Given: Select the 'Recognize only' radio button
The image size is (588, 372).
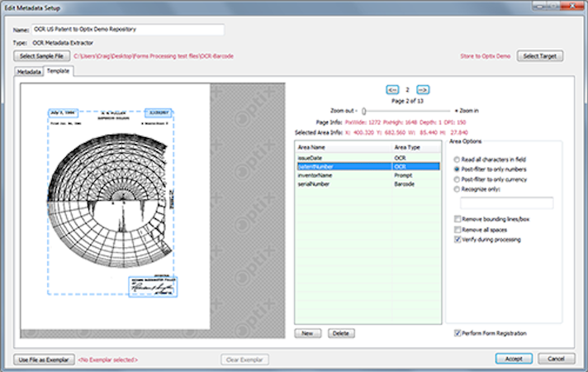Looking at the screenshot, I should click(x=457, y=189).
